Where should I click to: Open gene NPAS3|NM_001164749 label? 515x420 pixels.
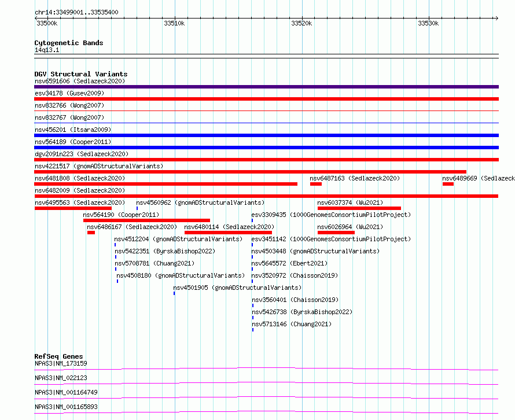point(66,392)
